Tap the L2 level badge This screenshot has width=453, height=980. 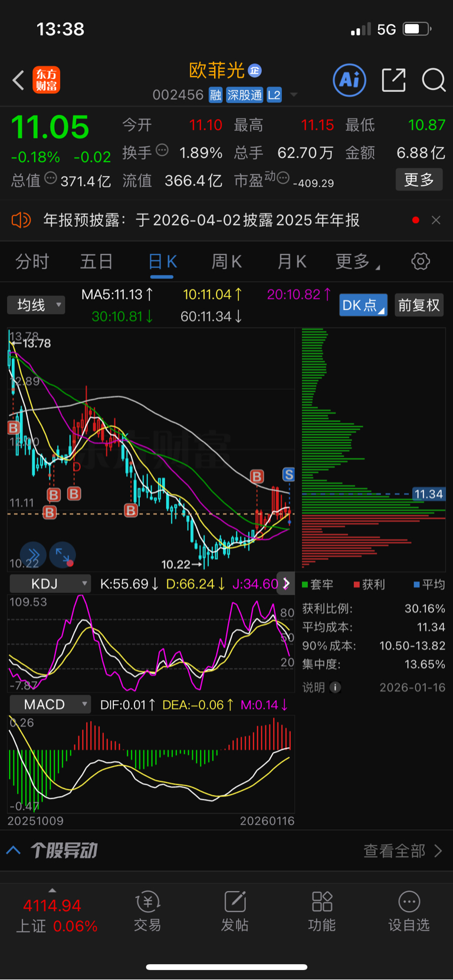click(274, 95)
